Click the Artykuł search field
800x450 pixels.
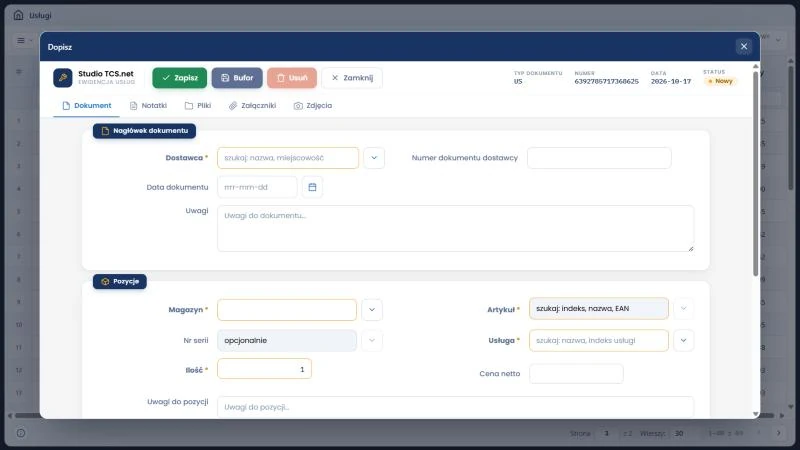pyautogui.click(x=599, y=309)
